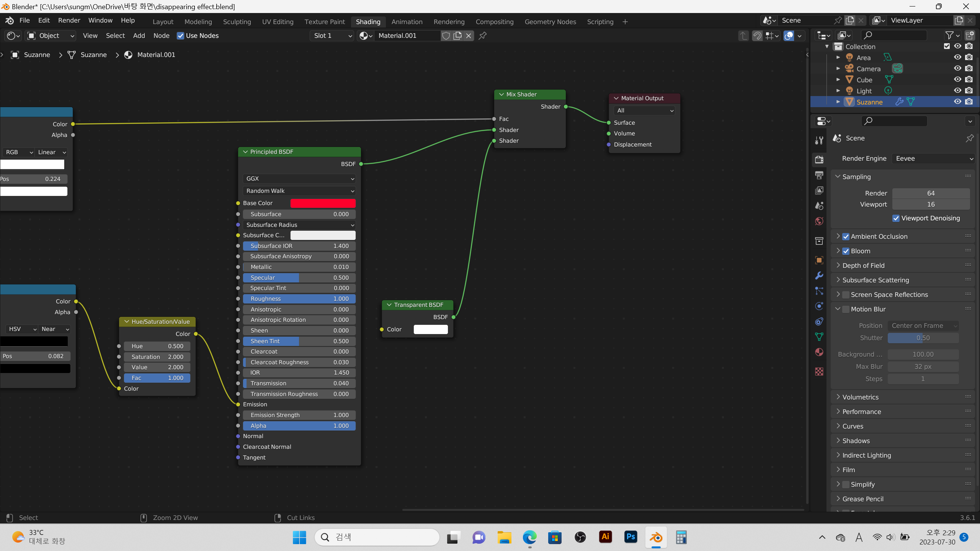Open the Material properties tab icon
This screenshot has height=551, width=980.
[x=819, y=352]
